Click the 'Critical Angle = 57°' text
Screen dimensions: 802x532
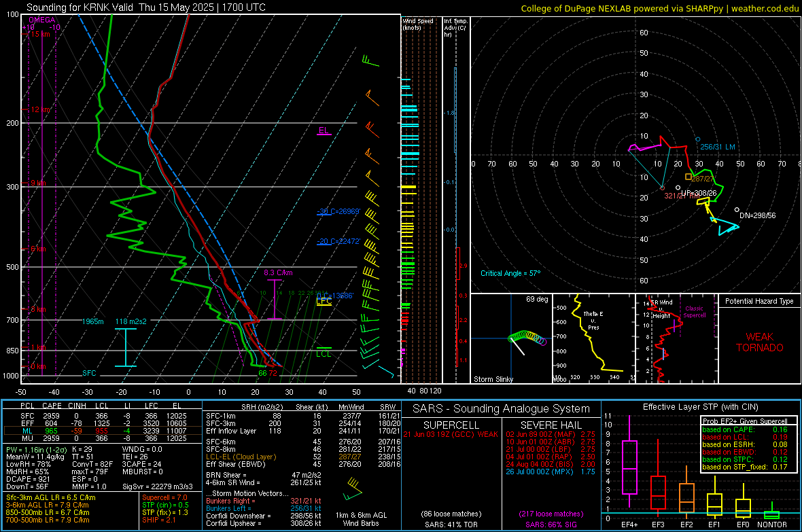tap(510, 273)
